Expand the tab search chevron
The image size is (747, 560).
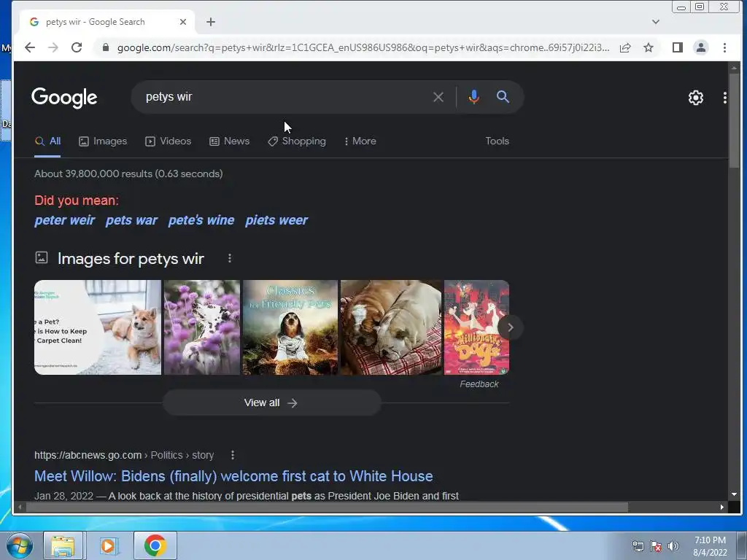pyautogui.click(x=656, y=22)
